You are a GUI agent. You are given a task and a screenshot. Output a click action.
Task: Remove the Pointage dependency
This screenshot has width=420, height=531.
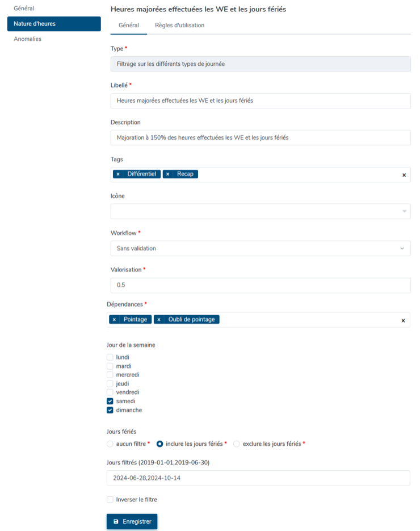[114, 320]
